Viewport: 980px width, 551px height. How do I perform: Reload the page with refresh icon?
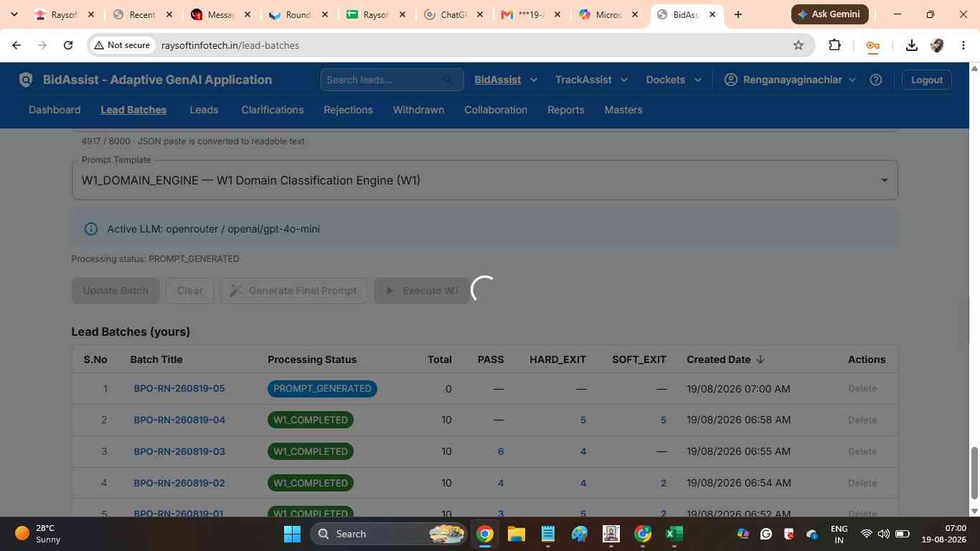[68, 45]
